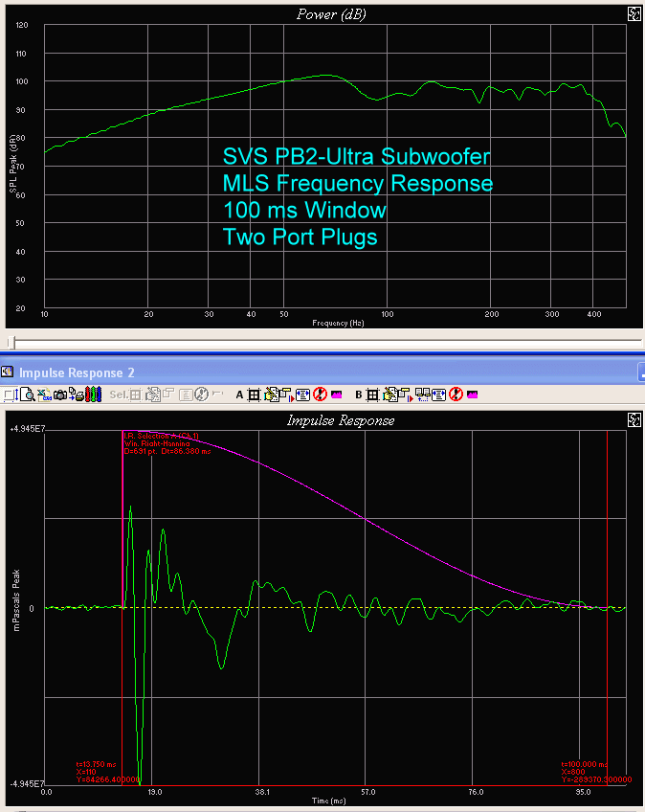Viewport: 645px width, 812px height.
Task: Click the grayed copy selection icon after Sel. grid
Action: click(153, 395)
